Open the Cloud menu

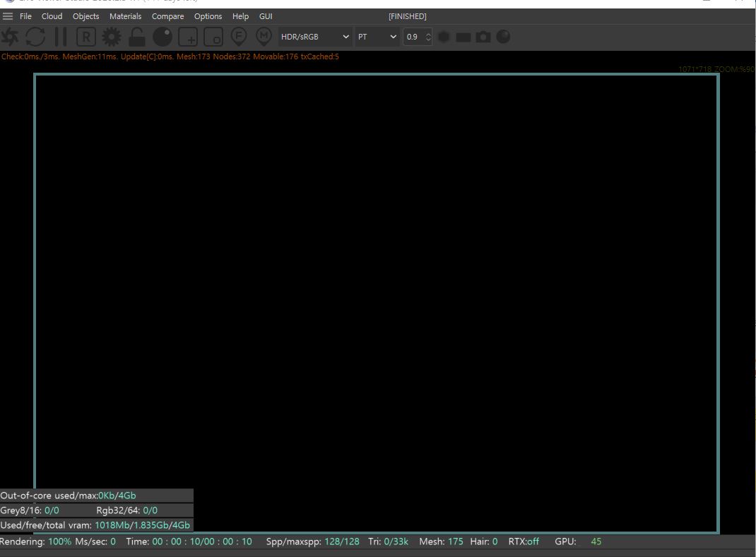point(52,16)
